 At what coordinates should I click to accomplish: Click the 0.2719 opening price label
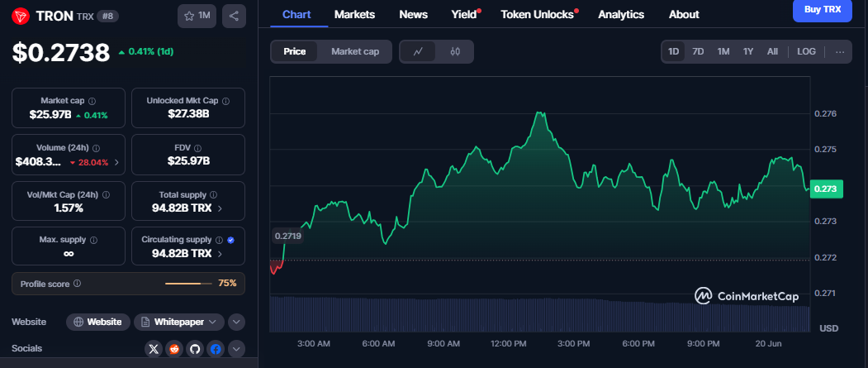coord(287,236)
